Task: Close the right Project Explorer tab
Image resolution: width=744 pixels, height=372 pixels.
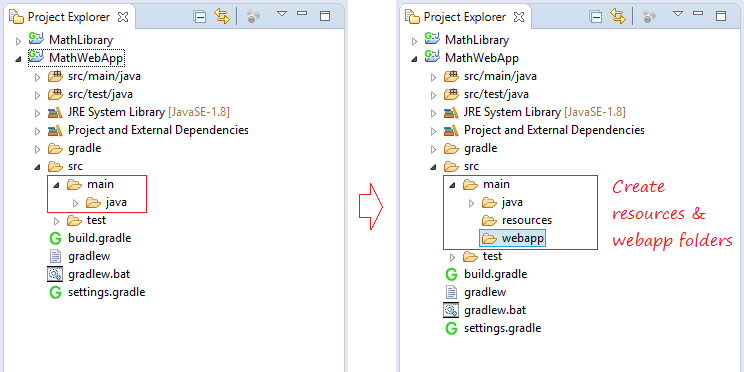Action: 519,17
